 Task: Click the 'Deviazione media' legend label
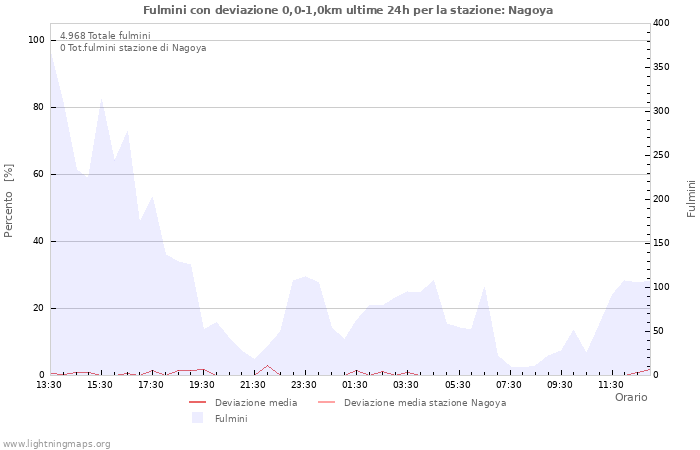(x=256, y=403)
